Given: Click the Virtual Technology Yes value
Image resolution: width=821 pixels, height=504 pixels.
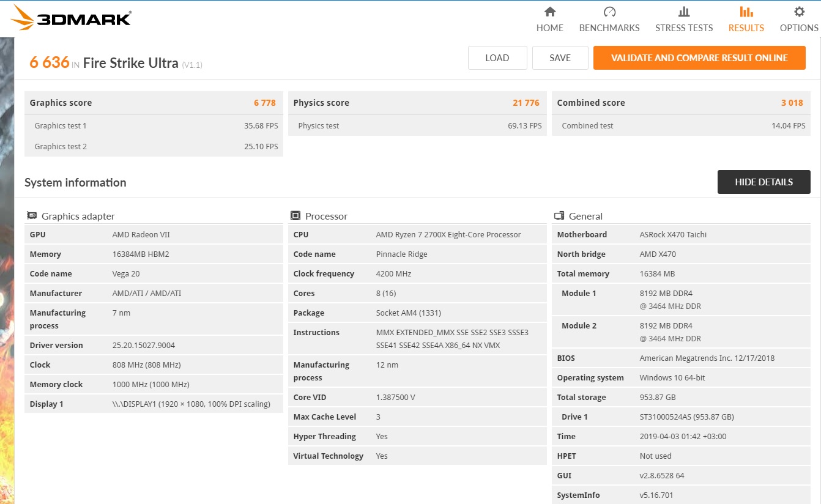Looking at the screenshot, I should (382, 456).
